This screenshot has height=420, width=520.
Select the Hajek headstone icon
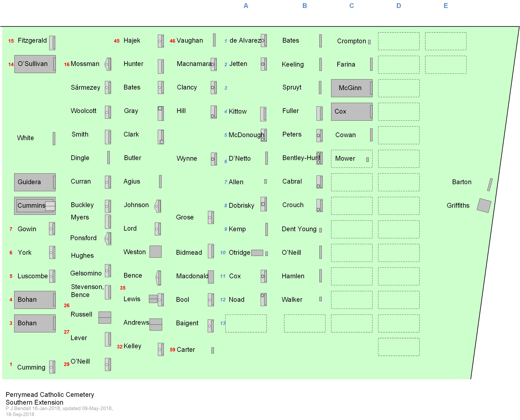(x=161, y=41)
